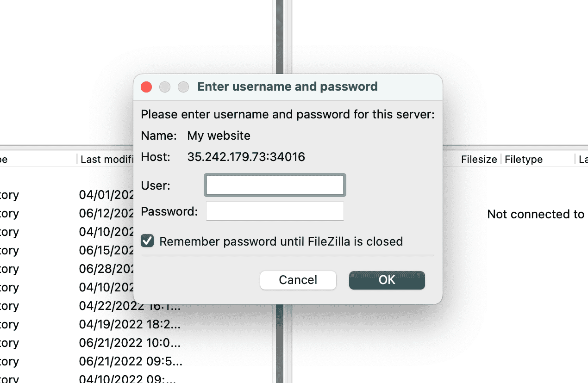Confirm login with the OK button

pyautogui.click(x=387, y=280)
